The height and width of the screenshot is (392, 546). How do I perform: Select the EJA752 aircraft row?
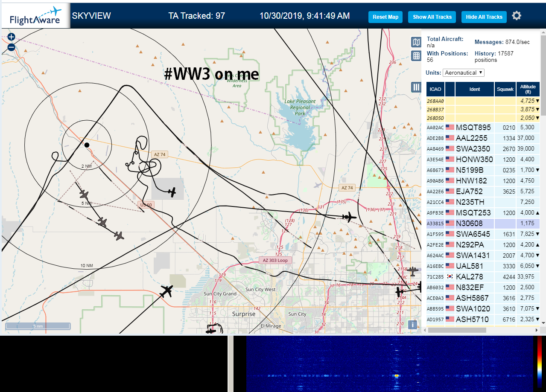[483, 191]
